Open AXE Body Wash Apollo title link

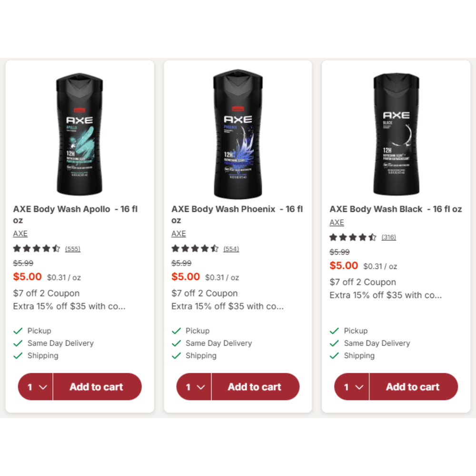point(75,214)
